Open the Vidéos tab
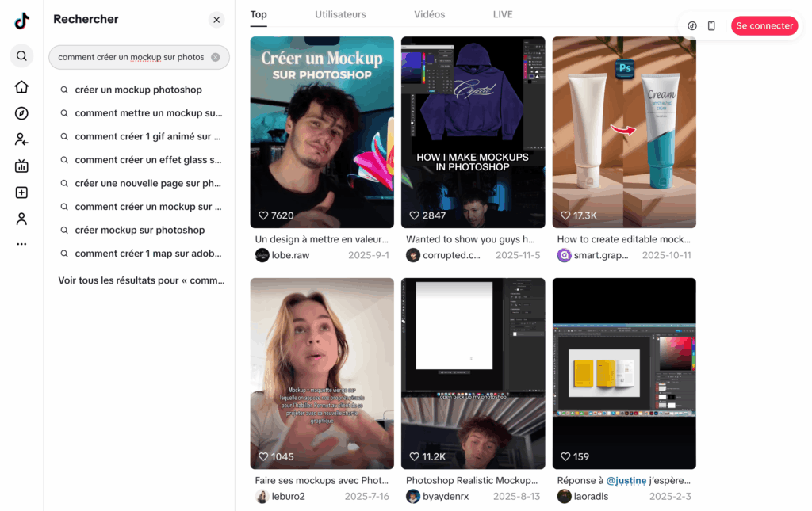 pyautogui.click(x=429, y=14)
